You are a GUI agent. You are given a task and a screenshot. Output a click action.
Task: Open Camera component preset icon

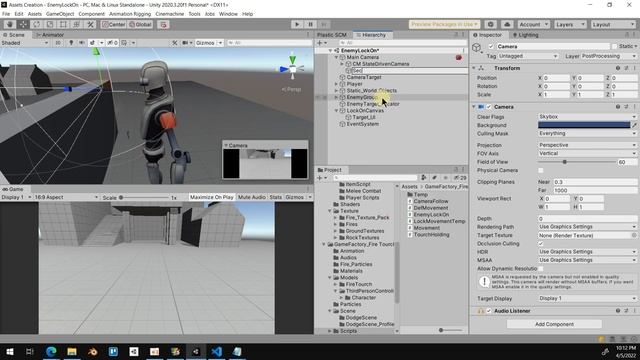(626, 107)
